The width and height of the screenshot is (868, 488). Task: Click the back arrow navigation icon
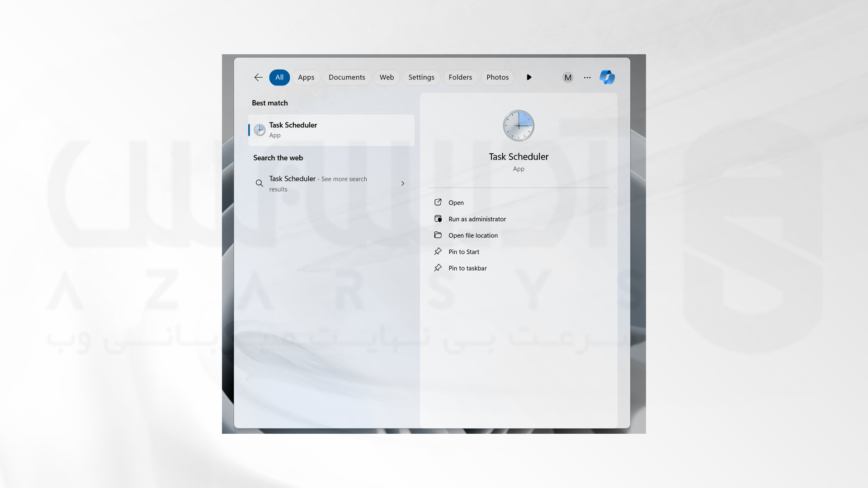point(258,77)
